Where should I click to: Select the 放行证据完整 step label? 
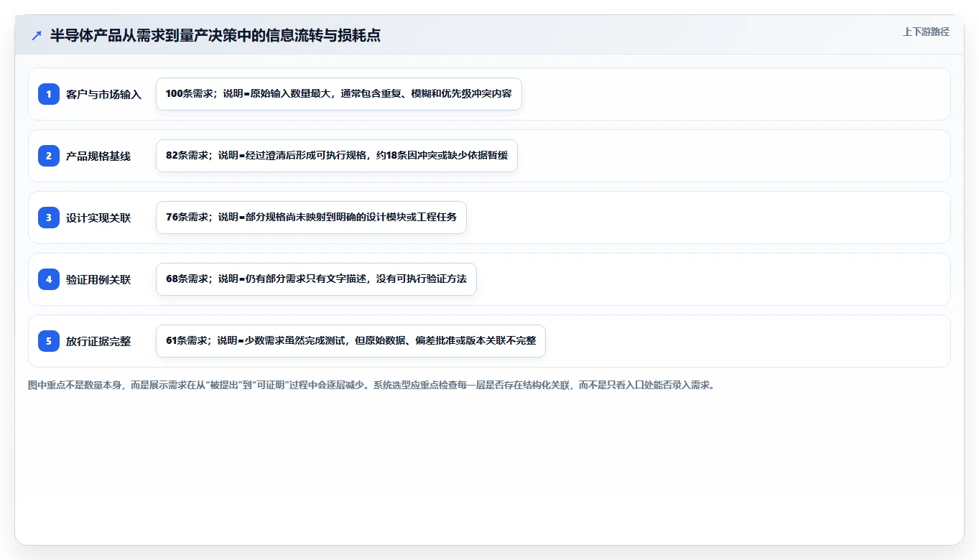(98, 341)
